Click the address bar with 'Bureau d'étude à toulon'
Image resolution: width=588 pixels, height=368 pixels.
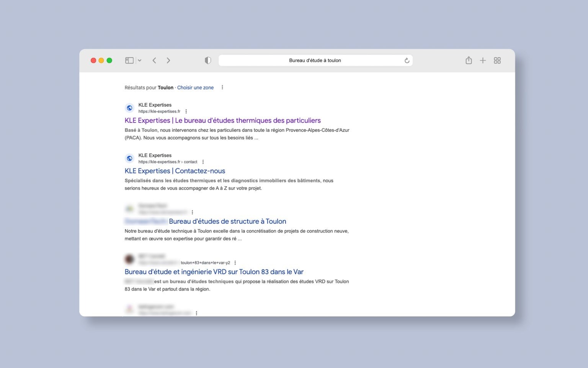(x=315, y=61)
